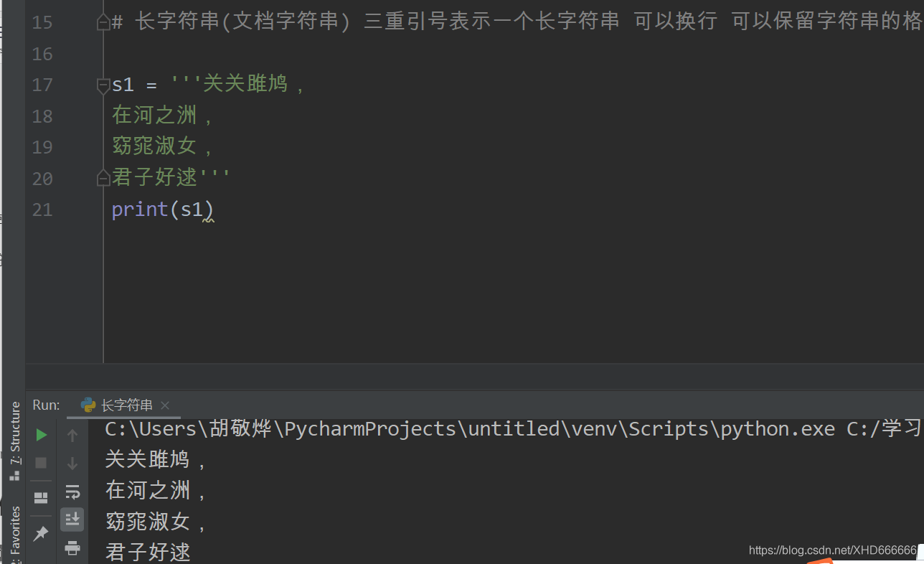Screen dimensions: 924x564
Task: Click code text 窈窕淑女 on line 19
Action: click(x=154, y=146)
